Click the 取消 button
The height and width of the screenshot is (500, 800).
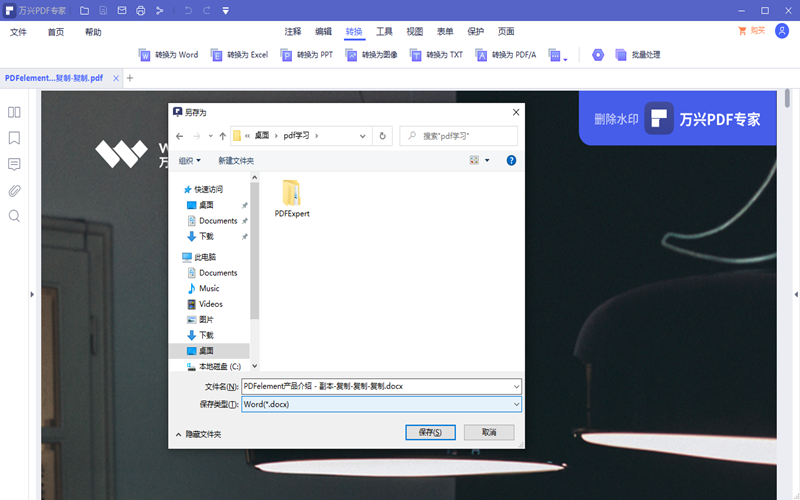pyautogui.click(x=489, y=432)
